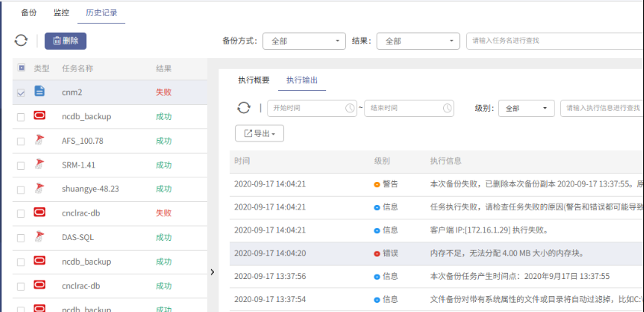The height and width of the screenshot is (312, 644).
Task: Click the task name search input field
Action: click(x=554, y=41)
